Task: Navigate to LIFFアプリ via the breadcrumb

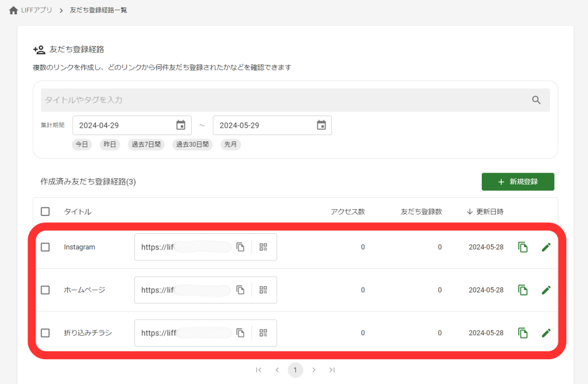Action: [x=36, y=9]
